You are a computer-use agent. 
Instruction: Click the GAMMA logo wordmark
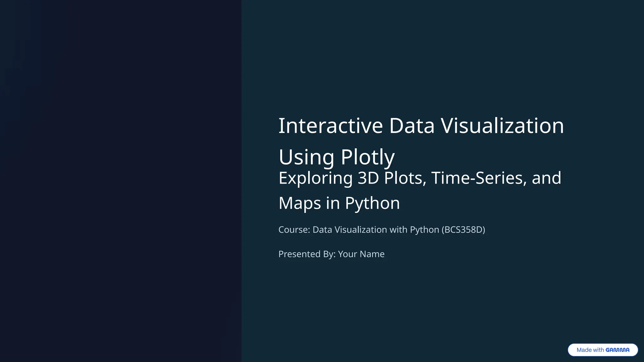(x=617, y=350)
